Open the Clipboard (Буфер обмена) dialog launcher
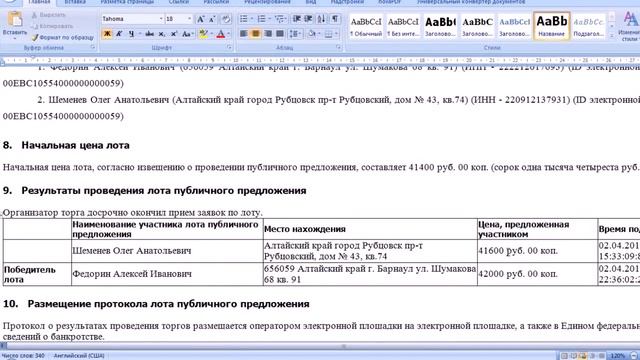This screenshot has height=360, width=640. tap(93, 48)
